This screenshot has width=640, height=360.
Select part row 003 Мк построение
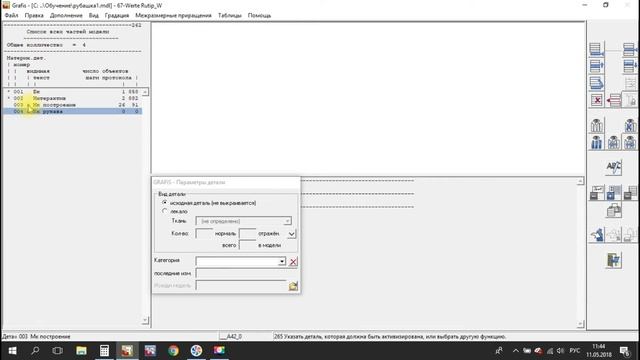click(73, 105)
